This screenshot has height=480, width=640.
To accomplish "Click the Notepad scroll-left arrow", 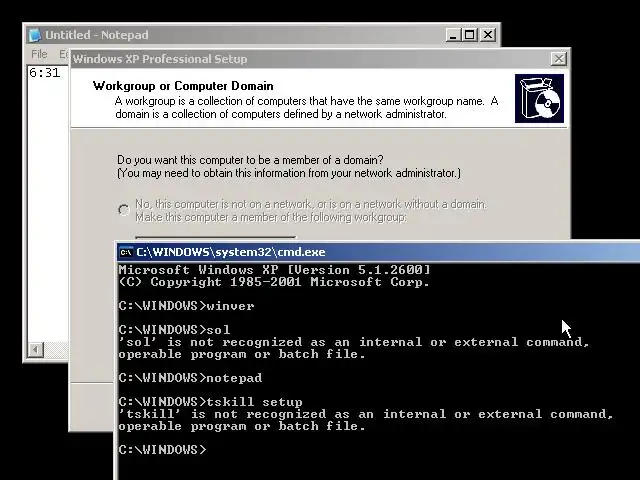I will pyautogui.click(x=36, y=350).
